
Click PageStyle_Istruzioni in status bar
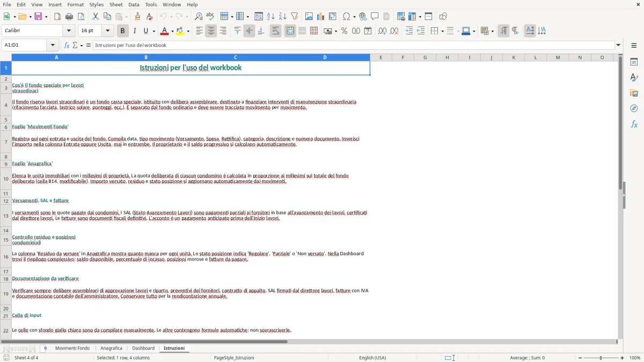tap(234, 358)
